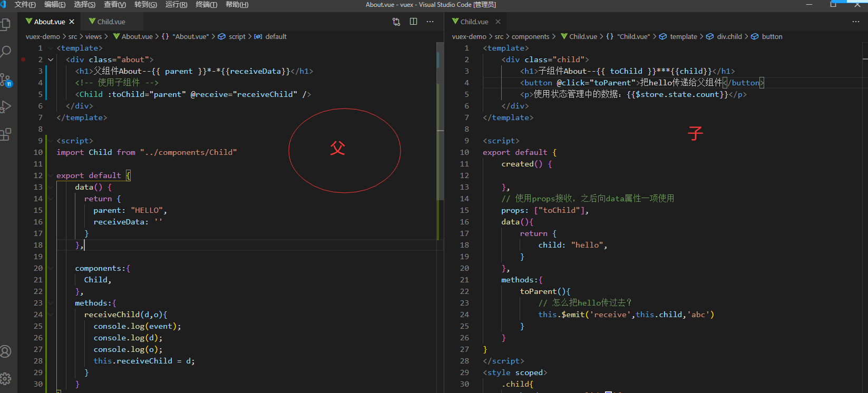Click the child: "hello" line
The image size is (868, 393).
[573, 245]
